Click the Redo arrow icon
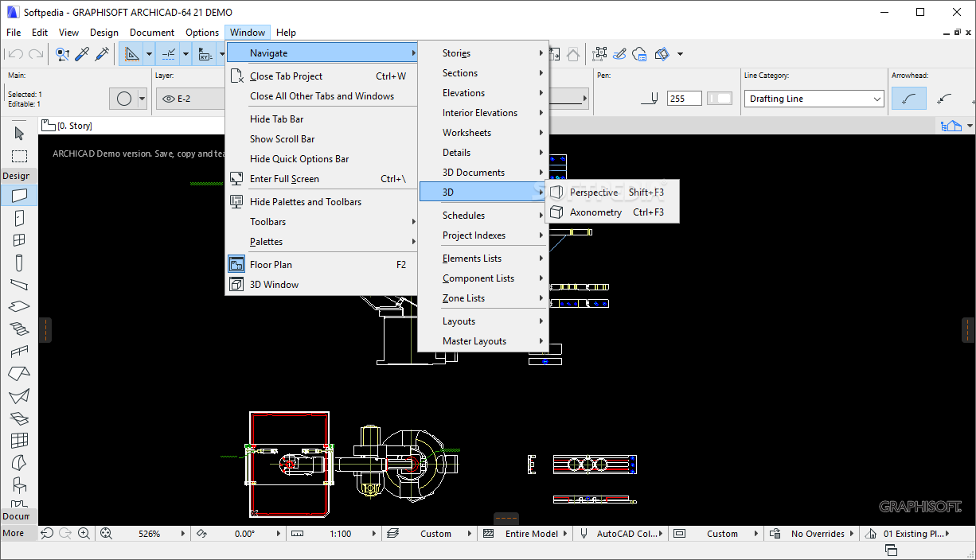976x560 pixels. click(35, 54)
